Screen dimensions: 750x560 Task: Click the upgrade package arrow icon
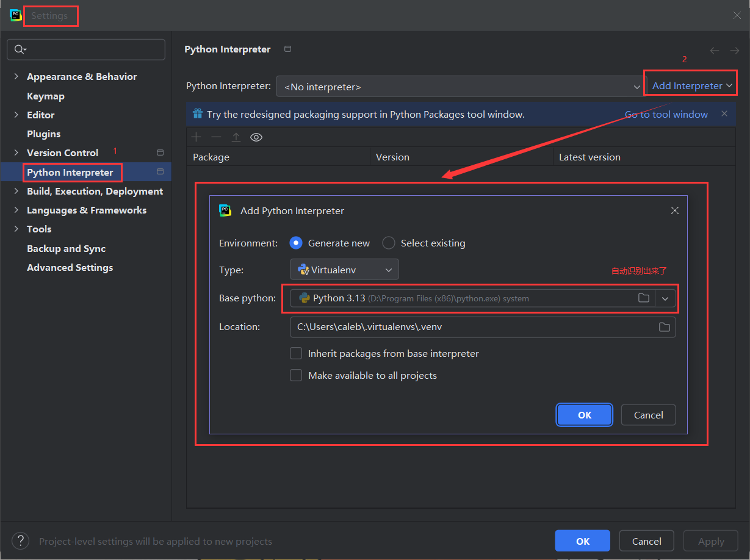[236, 137]
